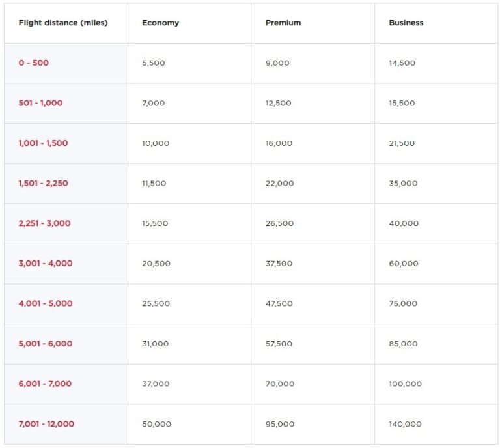Click the 0 - 500 distance row label
Viewport: 500px width, 448px height.
tap(34, 63)
